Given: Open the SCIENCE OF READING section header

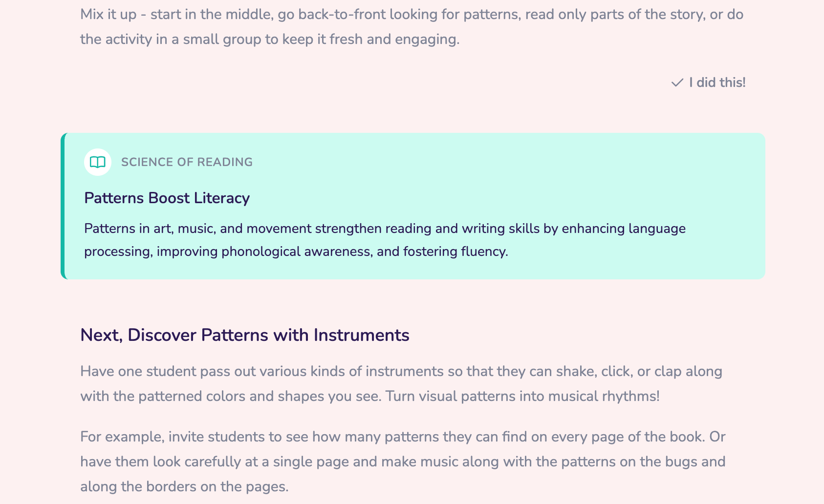Looking at the screenshot, I should coord(187,162).
